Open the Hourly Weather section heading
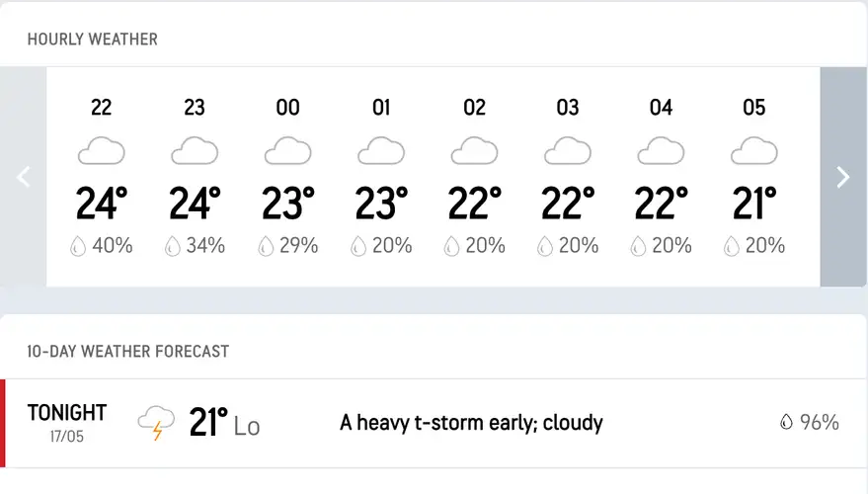The image size is (868, 494). click(93, 40)
